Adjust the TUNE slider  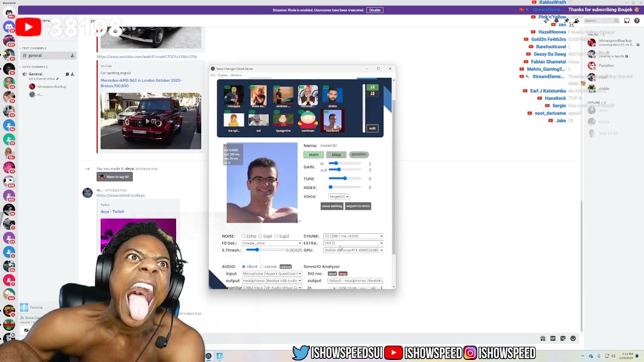pos(345,178)
